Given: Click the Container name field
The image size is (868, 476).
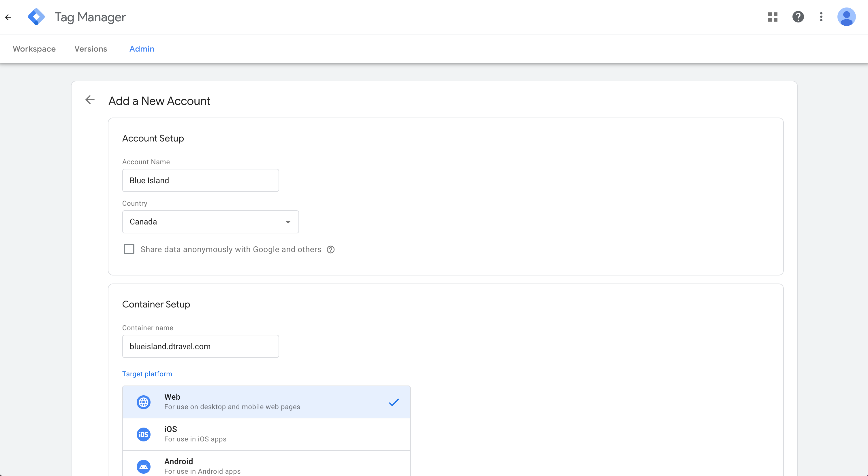Looking at the screenshot, I should pyautogui.click(x=200, y=346).
